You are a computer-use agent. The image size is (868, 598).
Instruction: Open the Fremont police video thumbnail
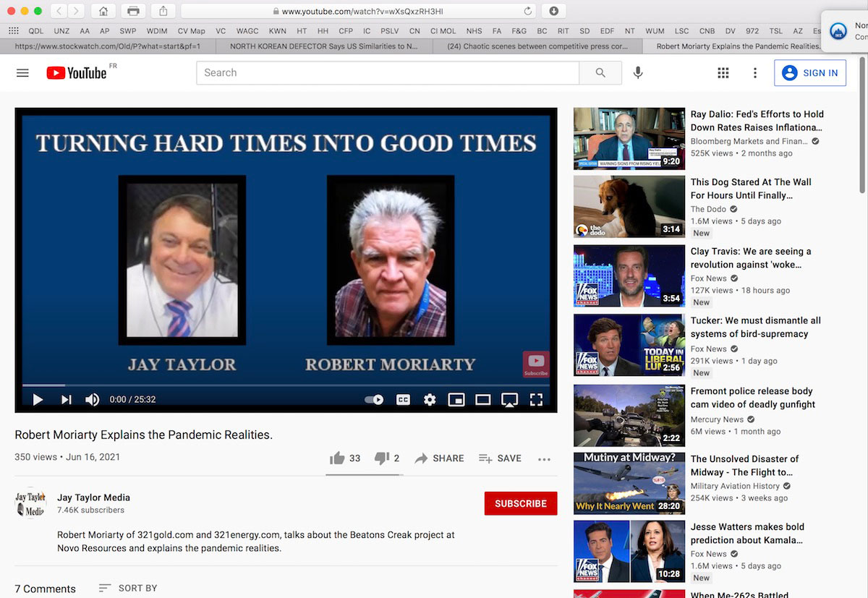tap(629, 416)
